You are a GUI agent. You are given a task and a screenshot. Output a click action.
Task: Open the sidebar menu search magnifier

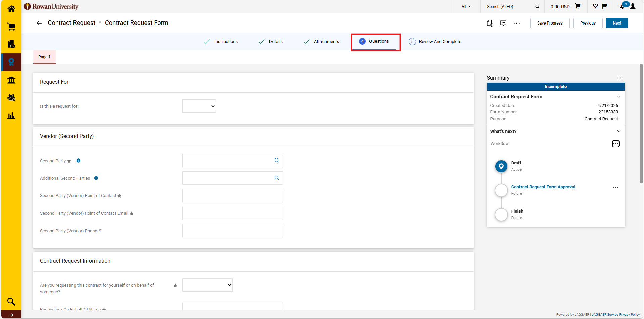[x=11, y=301]
